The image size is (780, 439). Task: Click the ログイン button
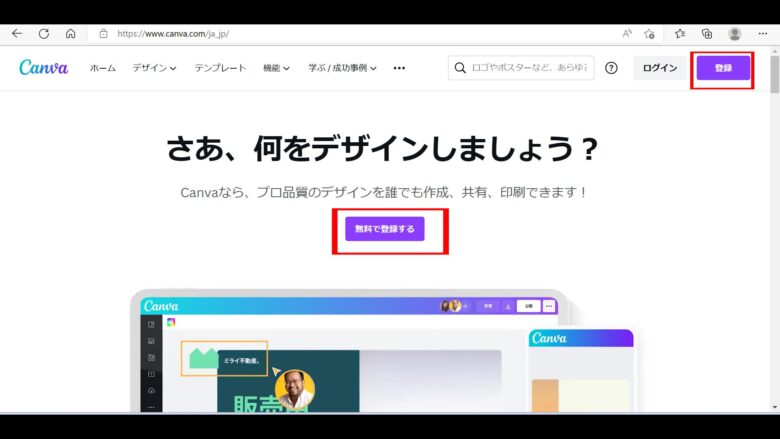tap(660, 68)
